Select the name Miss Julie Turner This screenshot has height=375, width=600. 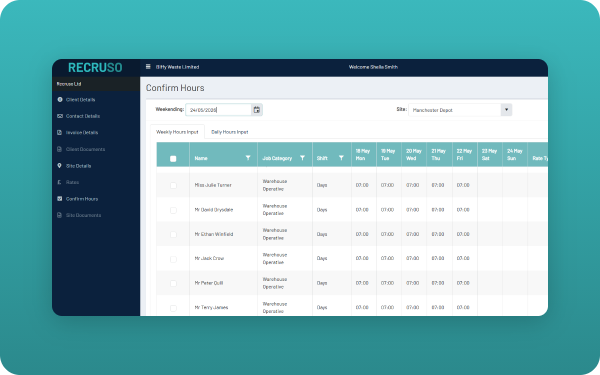click(x=213, y=185)
